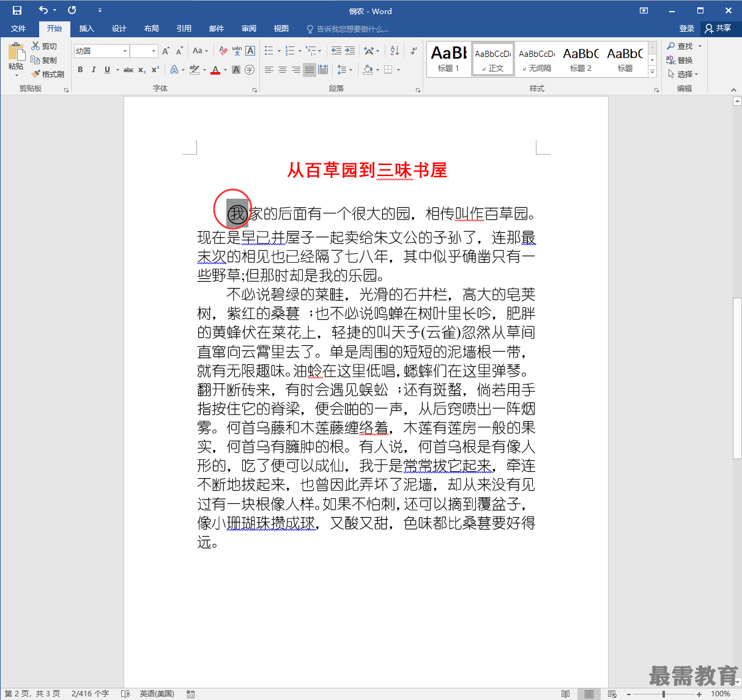Open the font name dropdown (幼圆)
Image resolution: width=742 pixels, height=700 pixels.
coord(125,51)
